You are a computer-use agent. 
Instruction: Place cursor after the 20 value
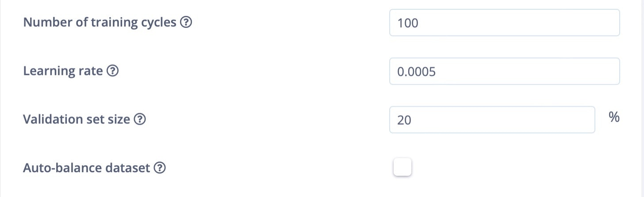(x=412, y=120)
